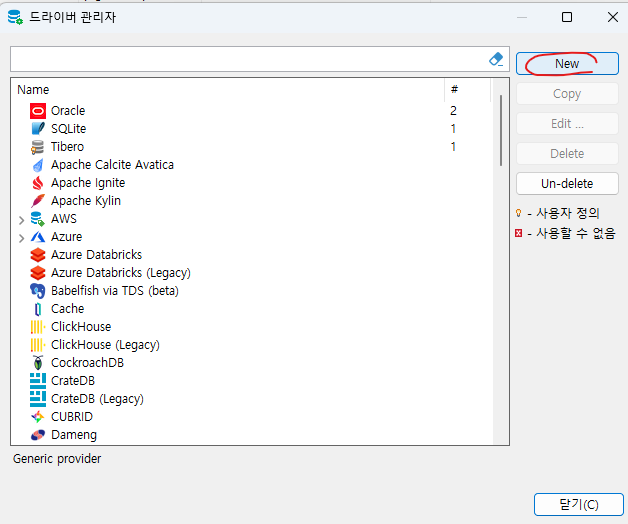
Task: Click the Azure logo icon
Action: click(x=38, y=237)
